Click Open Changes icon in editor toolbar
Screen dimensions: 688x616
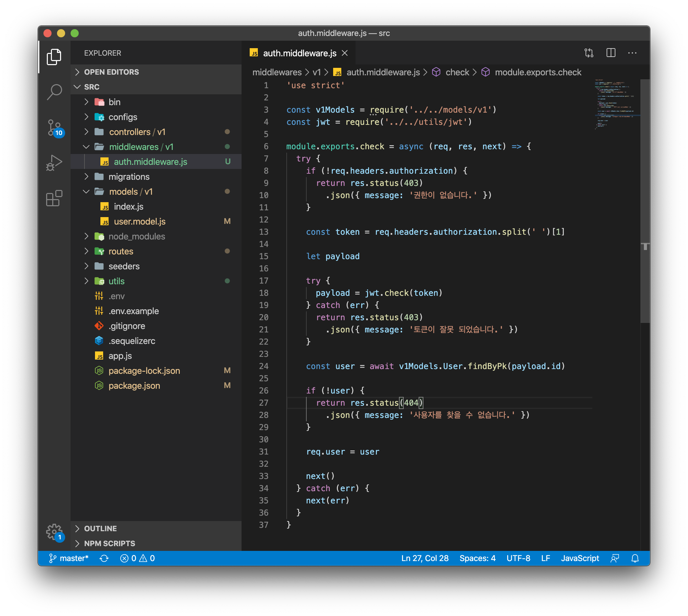(589, 53)
